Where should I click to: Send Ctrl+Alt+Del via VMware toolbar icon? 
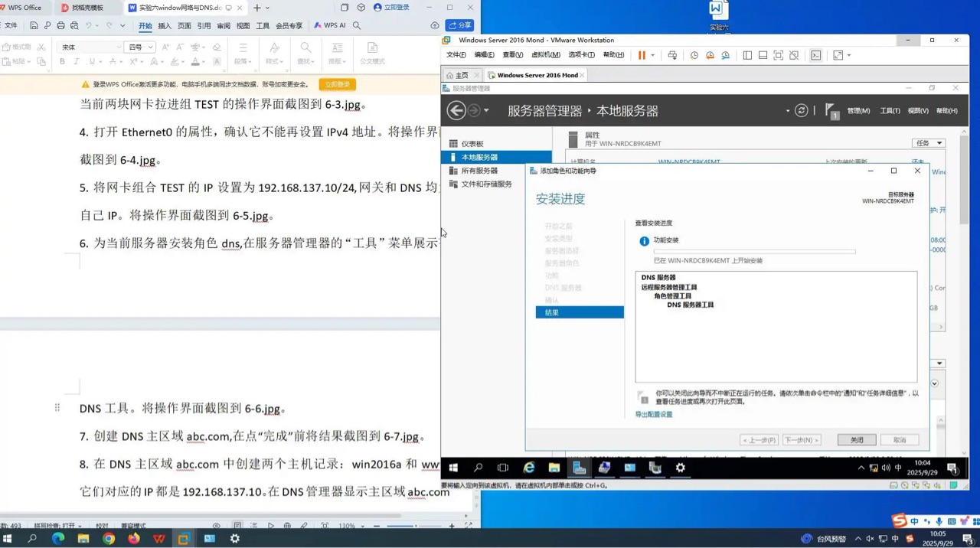[x=672, y=55]
